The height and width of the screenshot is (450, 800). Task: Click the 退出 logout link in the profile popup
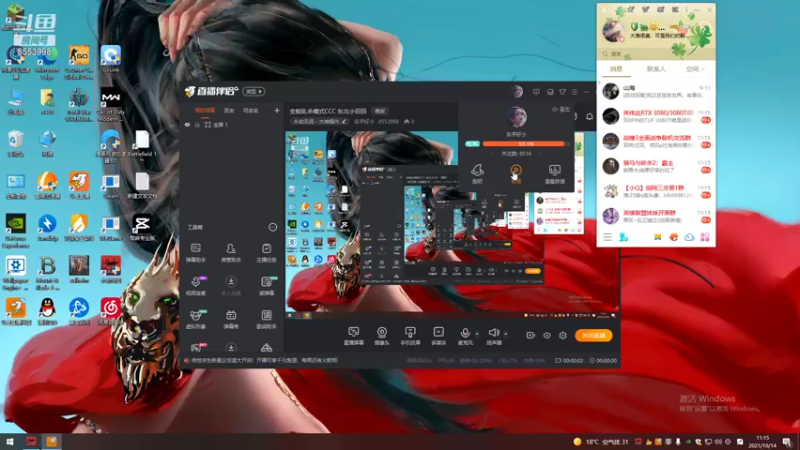click(x=561, y=109)
